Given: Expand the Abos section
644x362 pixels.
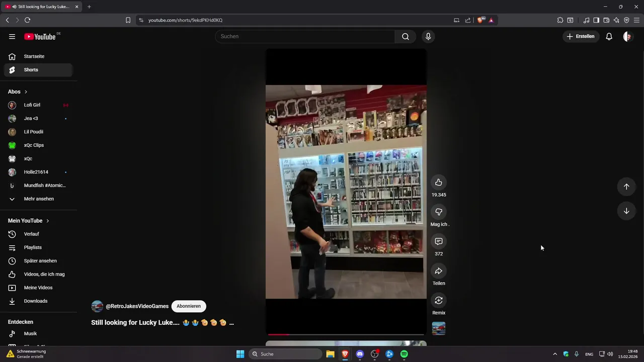Looking at the screenshot, I should click(18, 92).
